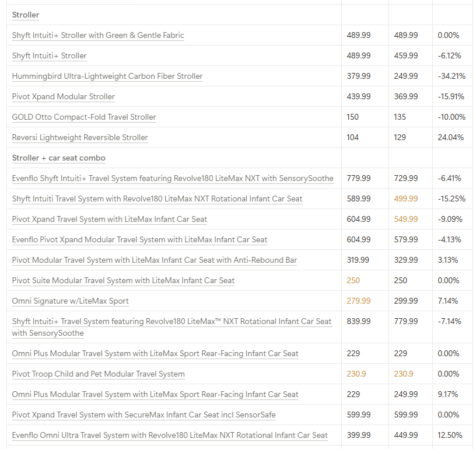Click the -9.09% change value

tap(450, 219)
